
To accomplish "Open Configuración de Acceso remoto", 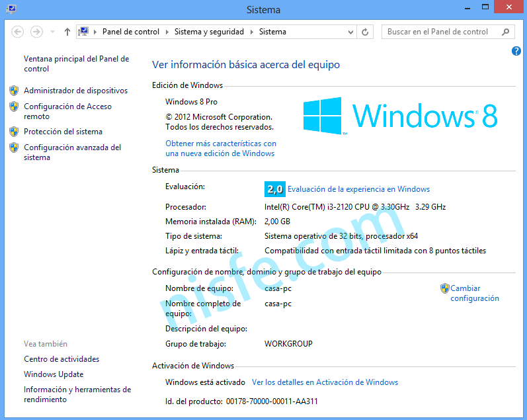I will click(67, 111).
